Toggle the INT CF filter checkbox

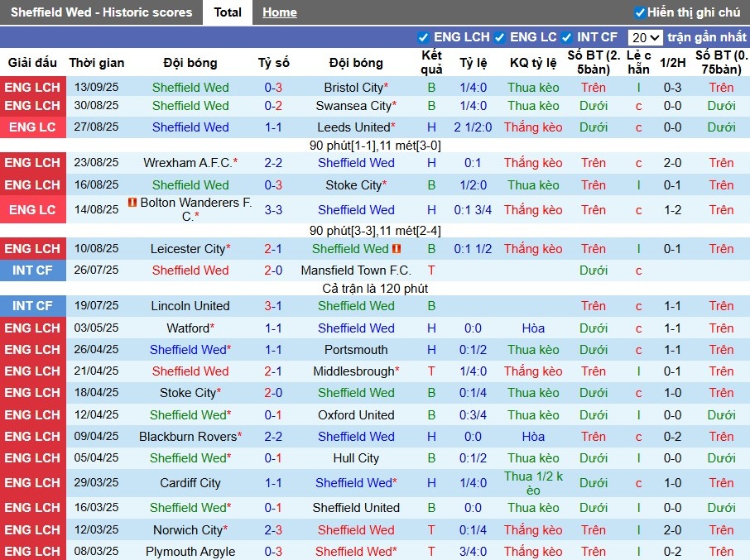[567, 37]
